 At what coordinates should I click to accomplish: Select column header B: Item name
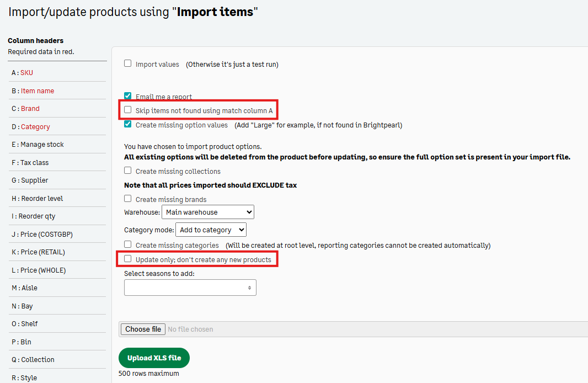[x=33, y=91]
